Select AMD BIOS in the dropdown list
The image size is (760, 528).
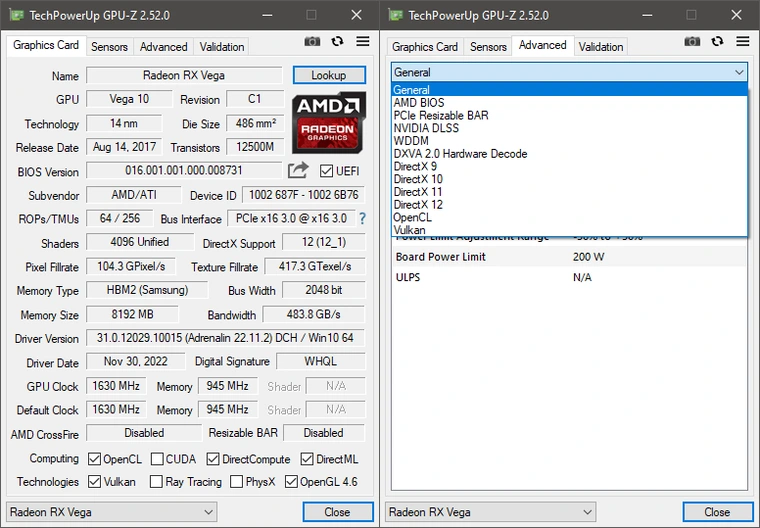[x=569, y=103]
